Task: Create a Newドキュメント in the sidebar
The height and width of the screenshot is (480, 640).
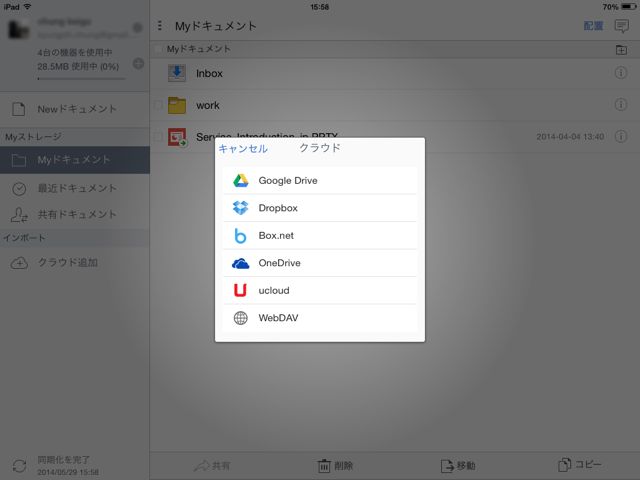Action: (75, 109)
